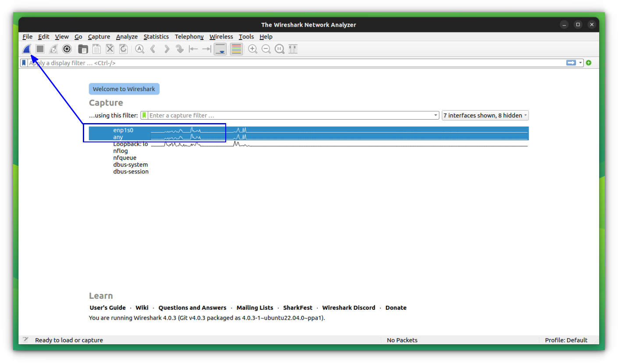Click Ready to load or capture status text
This screenshot has height=364, width=618.
(69, 340)
